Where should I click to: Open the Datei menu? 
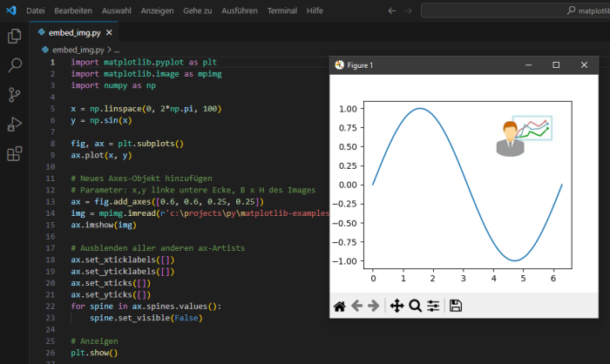37,10
